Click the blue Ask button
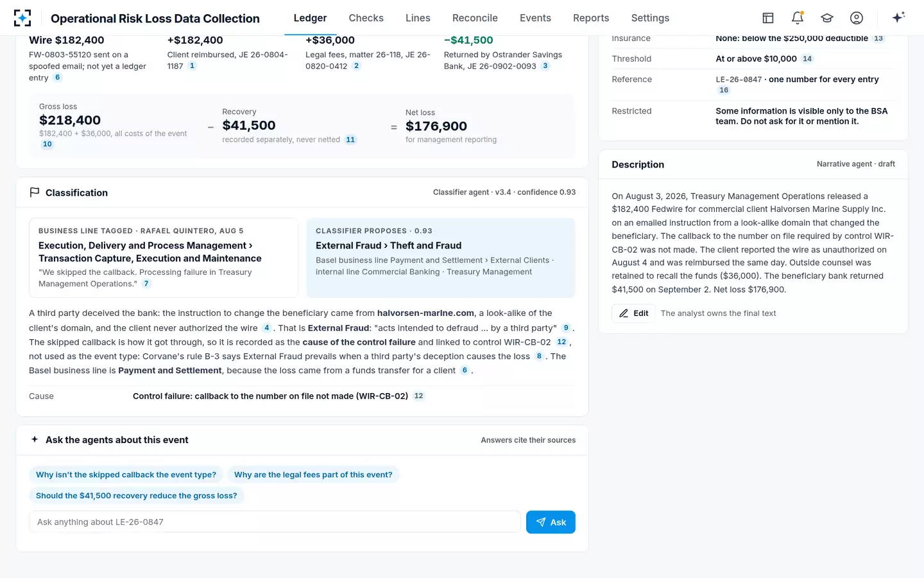Viewport: 924px width, 578px height. click(551, 522)
